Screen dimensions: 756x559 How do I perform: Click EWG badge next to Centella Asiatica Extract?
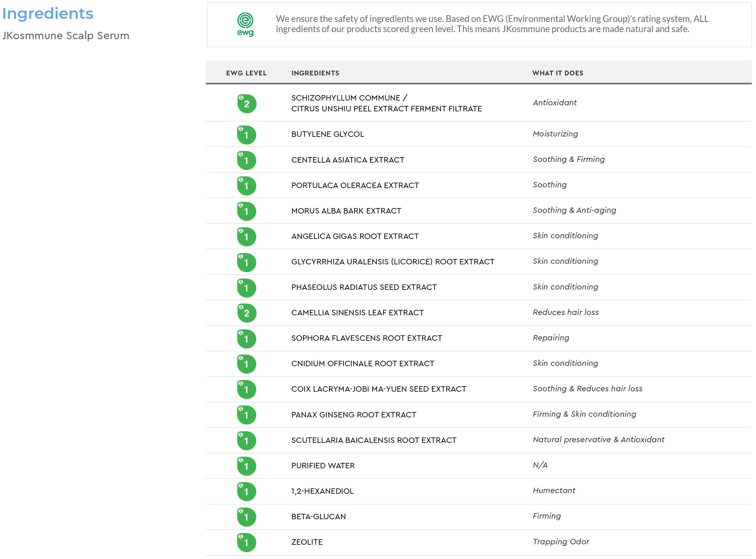pos(246,160)
